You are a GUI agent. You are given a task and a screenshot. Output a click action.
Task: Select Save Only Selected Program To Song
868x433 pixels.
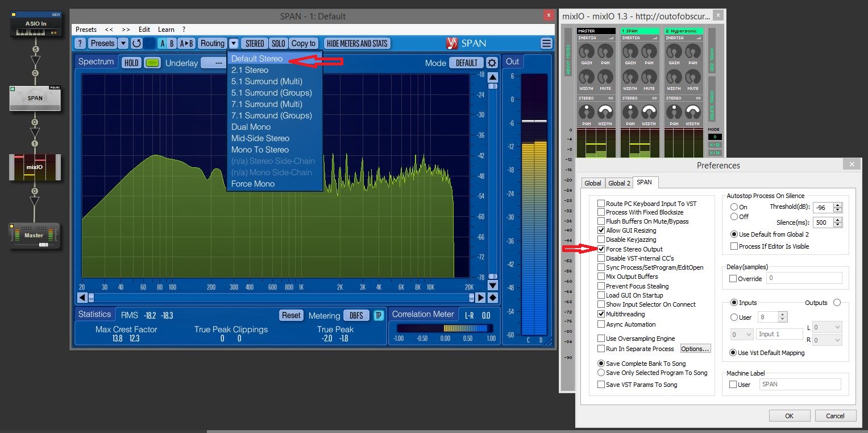pos(601,373)
